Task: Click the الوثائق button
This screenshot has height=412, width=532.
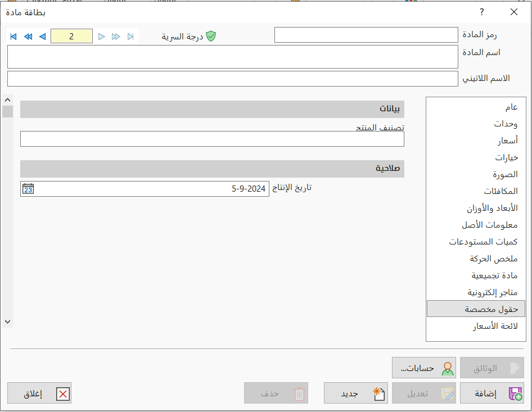Action: 492,368
